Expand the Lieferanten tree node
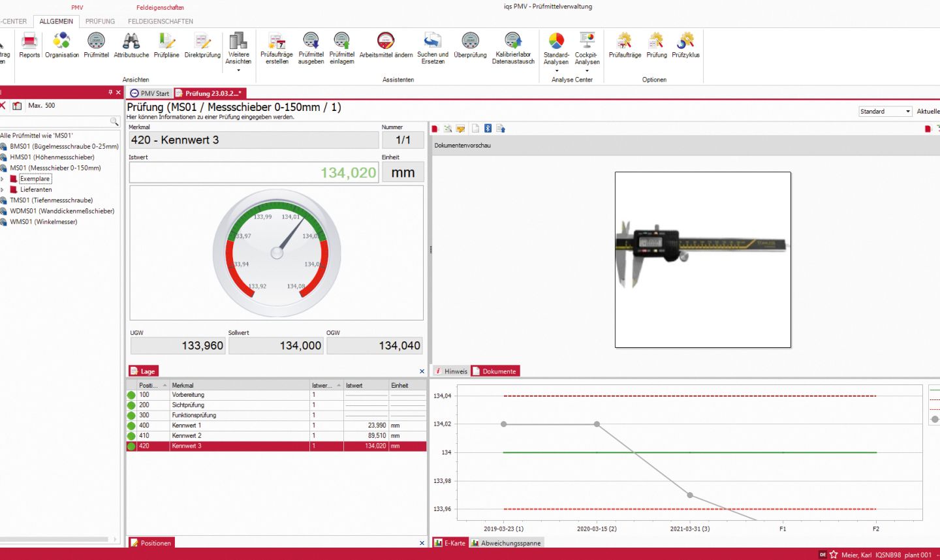940x560 pixels. click(3, 190)
